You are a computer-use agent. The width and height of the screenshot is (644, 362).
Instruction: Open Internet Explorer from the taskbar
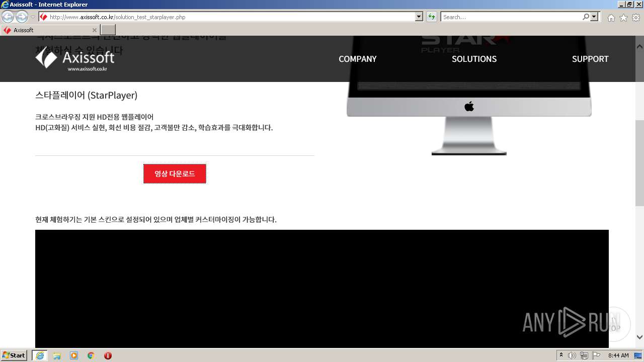[40, 355]
